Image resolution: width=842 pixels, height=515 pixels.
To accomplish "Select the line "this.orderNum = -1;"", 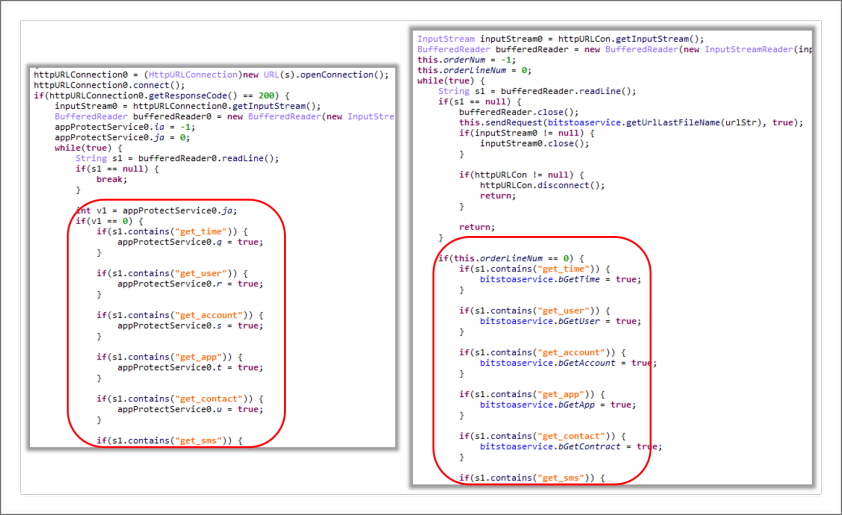I will point(467,60).
